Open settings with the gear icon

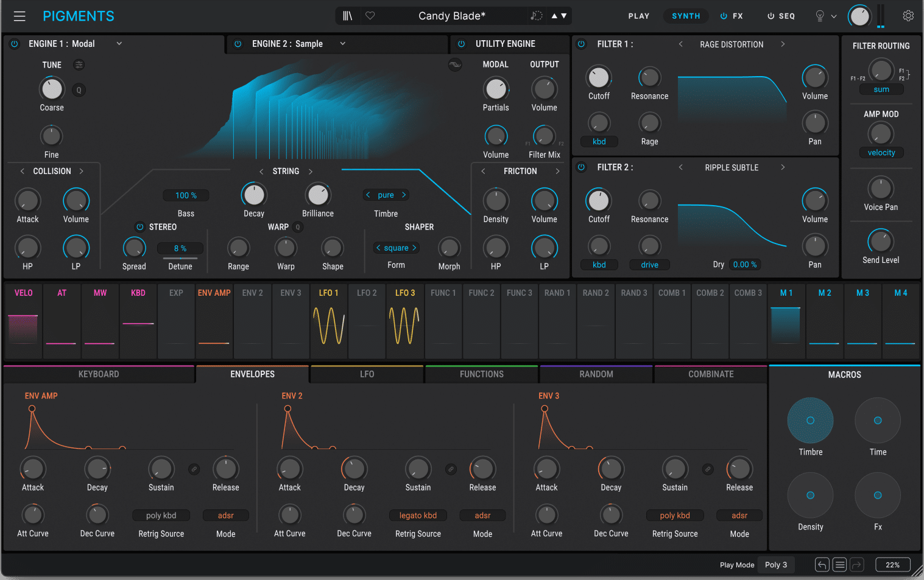pyautogui.click(x=908, y=16)
